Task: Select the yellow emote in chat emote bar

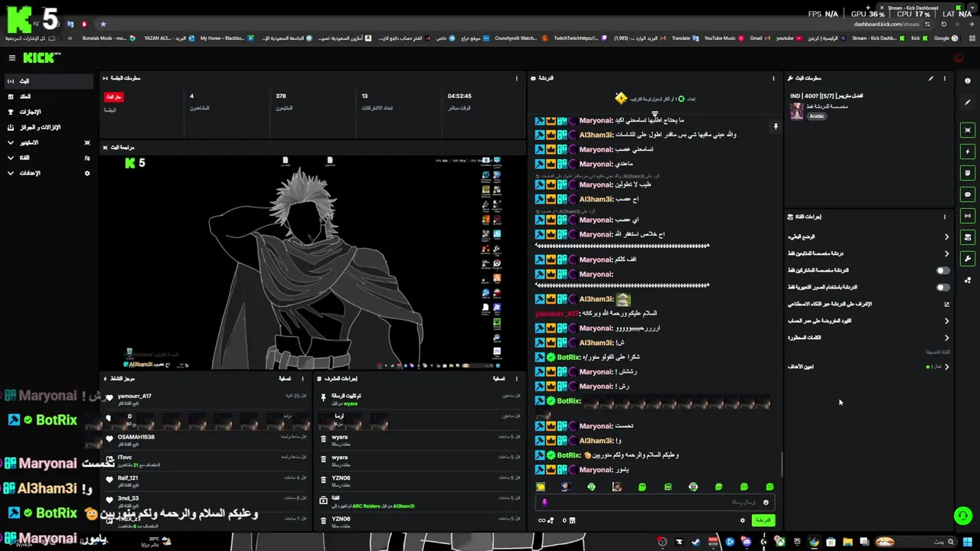Action: tap(541, 487)
